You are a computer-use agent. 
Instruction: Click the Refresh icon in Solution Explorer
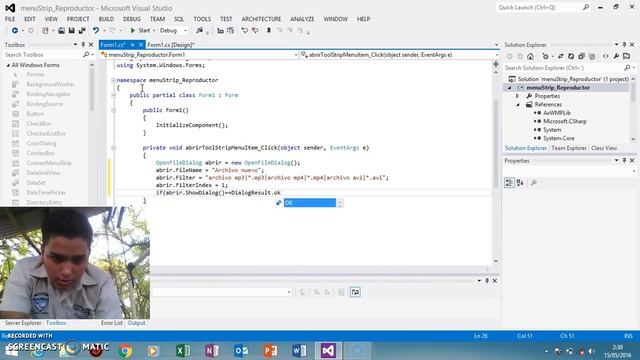[571, 56]
